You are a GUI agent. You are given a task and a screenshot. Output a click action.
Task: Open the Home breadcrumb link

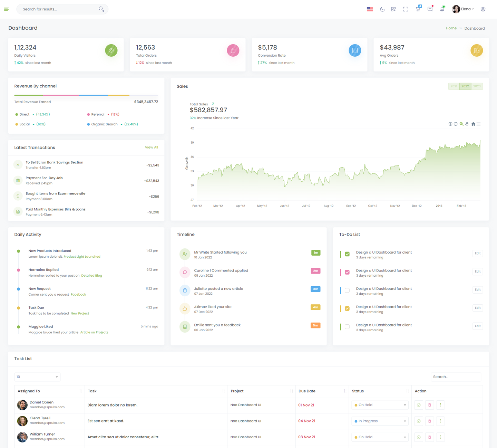click(x=451, y=28)
